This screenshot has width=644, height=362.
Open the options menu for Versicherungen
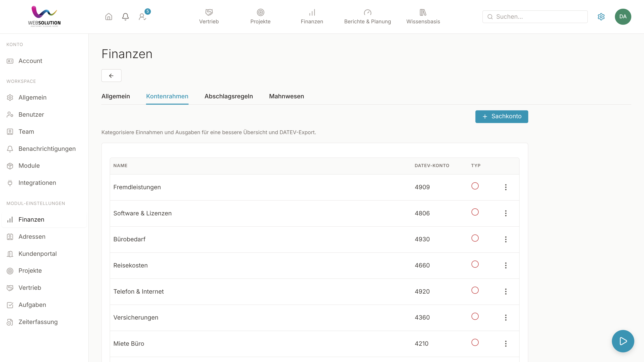(x=506, y=318)
